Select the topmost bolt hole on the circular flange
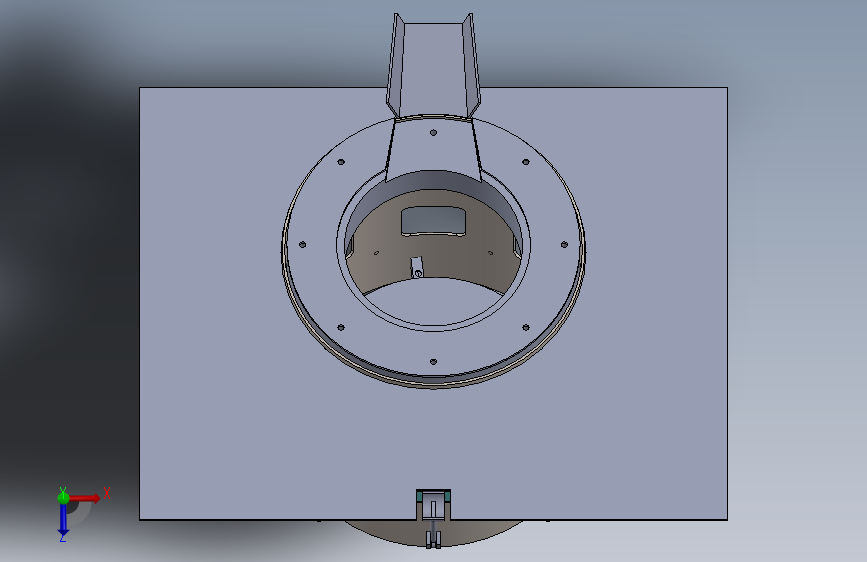Screen dimensions: 867x562 point(433,133)
